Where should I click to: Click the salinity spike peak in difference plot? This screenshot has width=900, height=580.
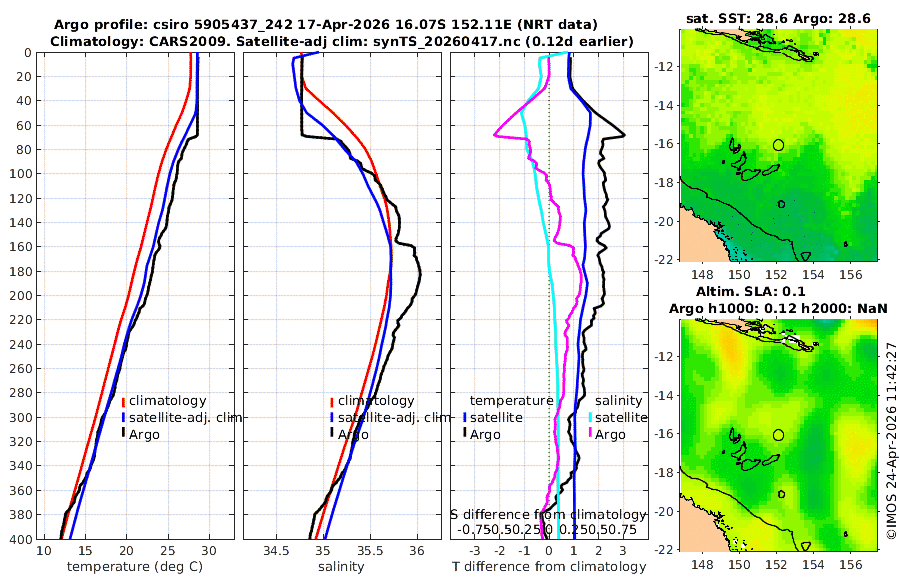[x=495, y=135]
